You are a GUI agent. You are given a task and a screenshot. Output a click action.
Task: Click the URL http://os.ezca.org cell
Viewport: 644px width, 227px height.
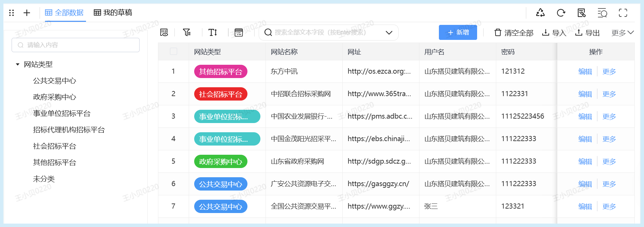coord(381,72)
